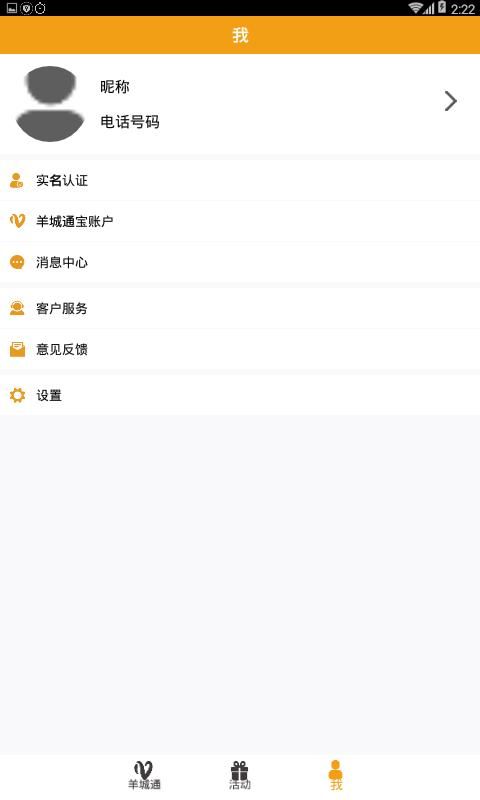This screenshot has height=800, width=480.
Task: Tap the Wi-Fi status icon
Action: [x=416, y=8]
